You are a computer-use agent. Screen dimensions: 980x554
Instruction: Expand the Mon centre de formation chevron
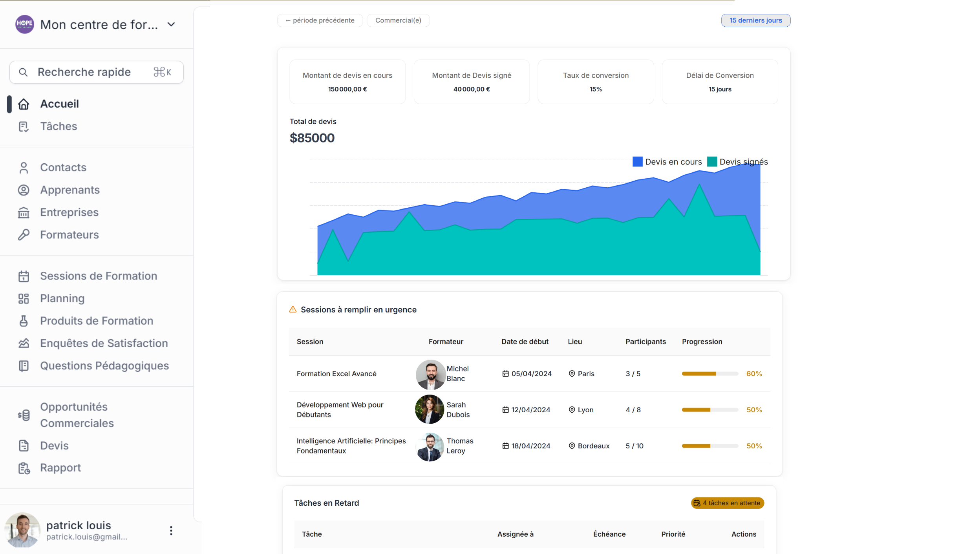[x=171, y=24]
